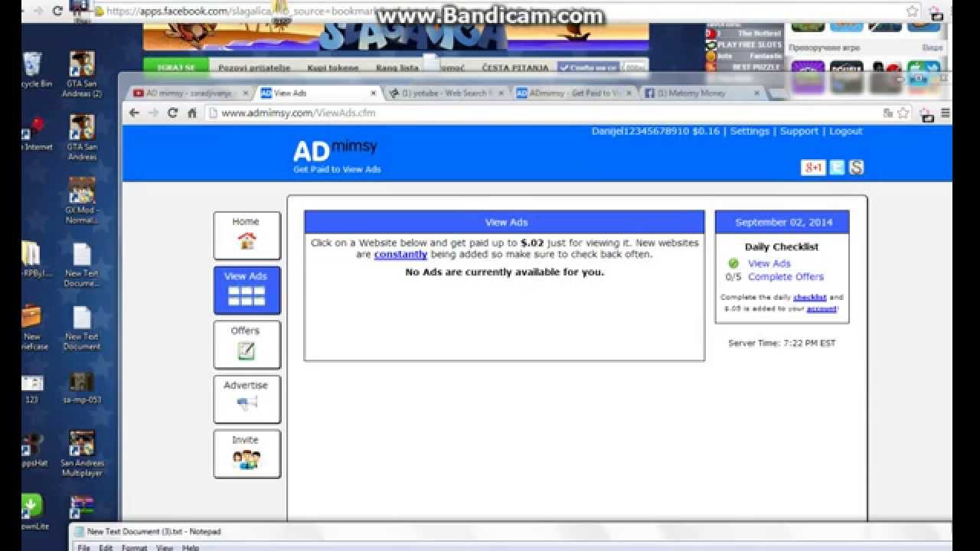Select the GX Mod - Normal desktop icon
The height and width of the screenshot is (551, 980).
pyautogui.click(x=82, y=201)
